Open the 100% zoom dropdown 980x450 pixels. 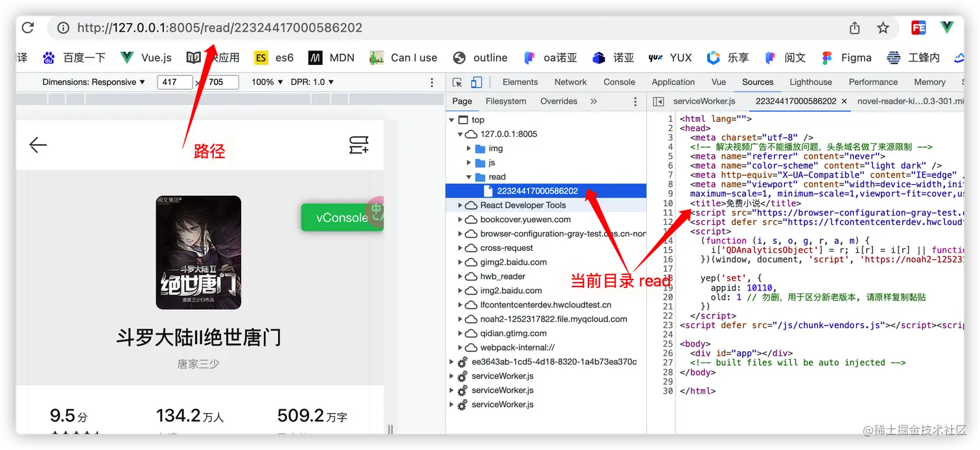coord(267,82)
